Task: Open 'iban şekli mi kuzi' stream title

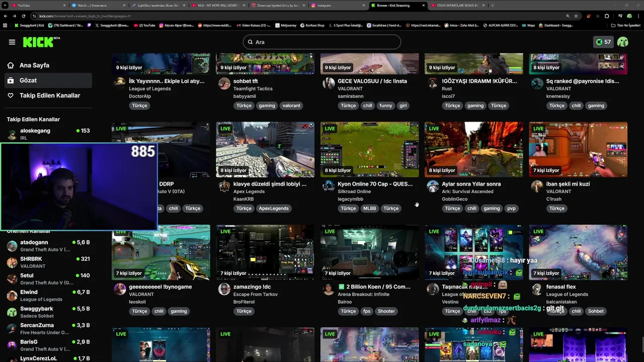Action: click(x=568, y=184)
